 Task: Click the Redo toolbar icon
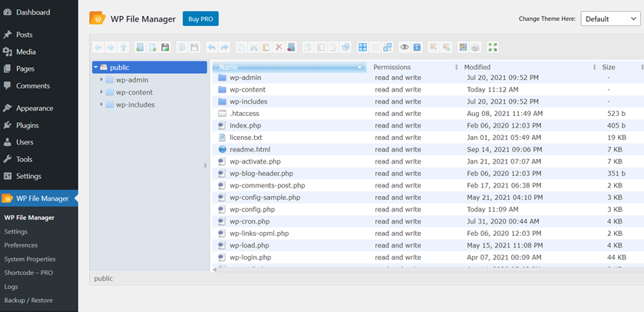tap(224, 48)
